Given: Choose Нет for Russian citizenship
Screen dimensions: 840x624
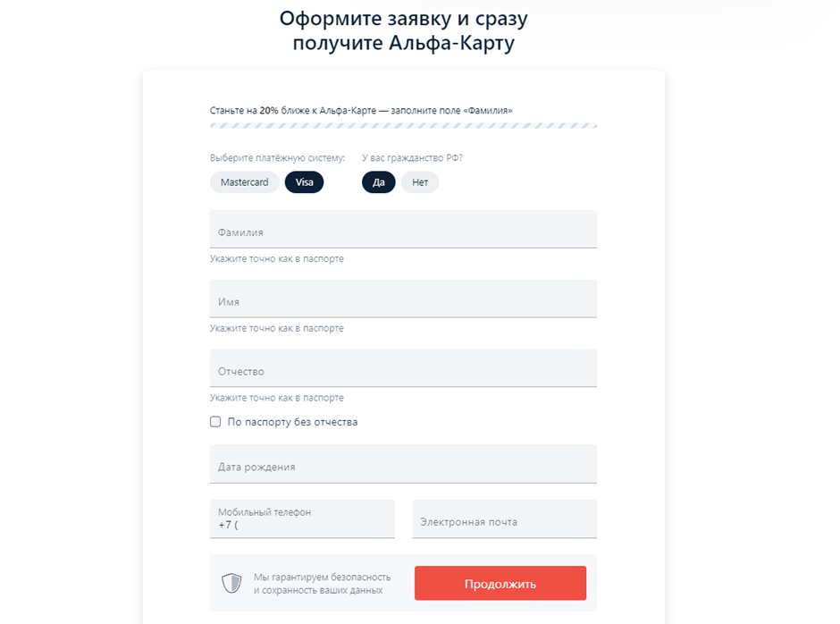Looking at the screenshot, I should (x=419, y=182).
